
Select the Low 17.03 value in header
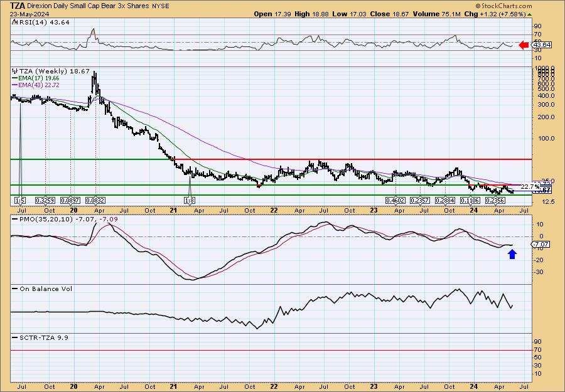(349, 14)
